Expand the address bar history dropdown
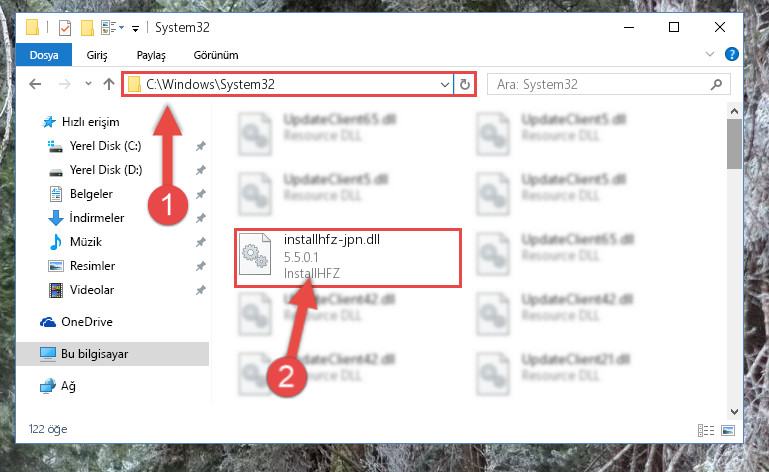Image resolution: width=769 pixels, height=472 pixels. click(444, 84)
